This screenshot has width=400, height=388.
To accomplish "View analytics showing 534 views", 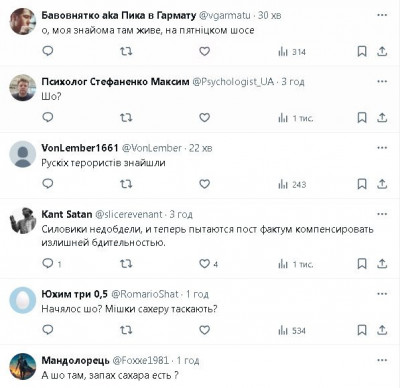I will [292, 331].
